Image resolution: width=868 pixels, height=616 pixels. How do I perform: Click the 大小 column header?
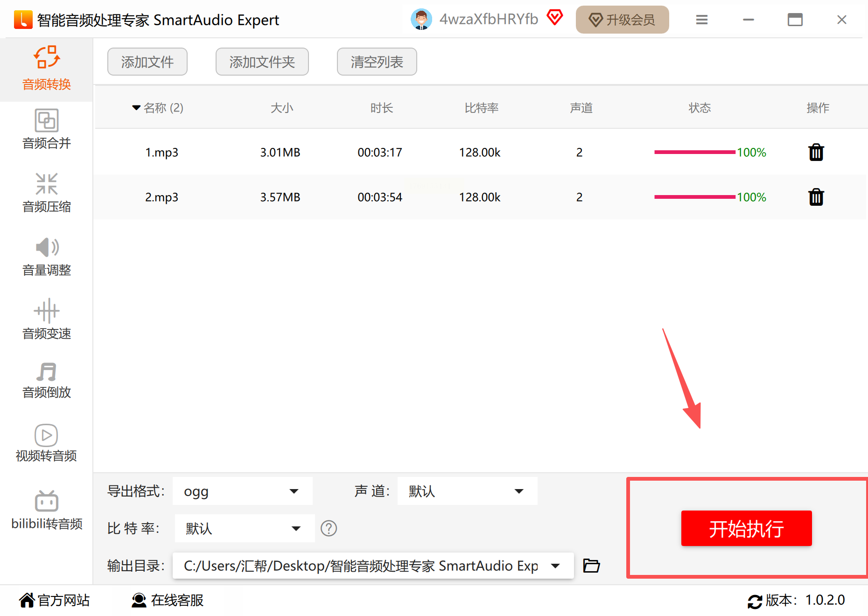(x=282, y=108)
